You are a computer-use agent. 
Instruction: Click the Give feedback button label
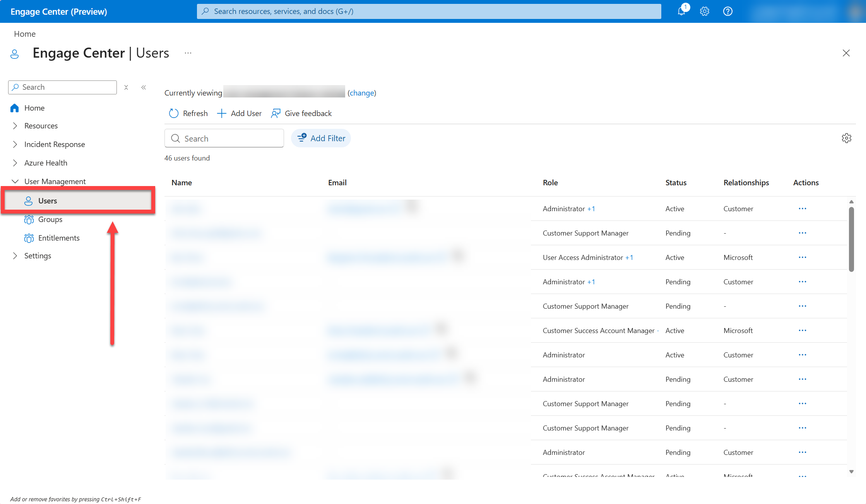tap(308, 113)
